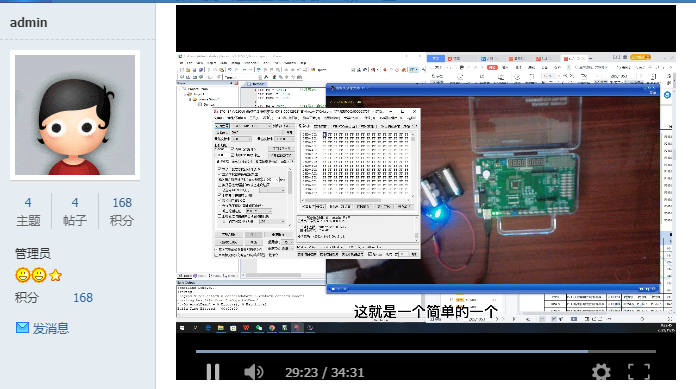Open the video player settings gear
Viewport: 696px width, 389px height.
(x=601, y=372)
